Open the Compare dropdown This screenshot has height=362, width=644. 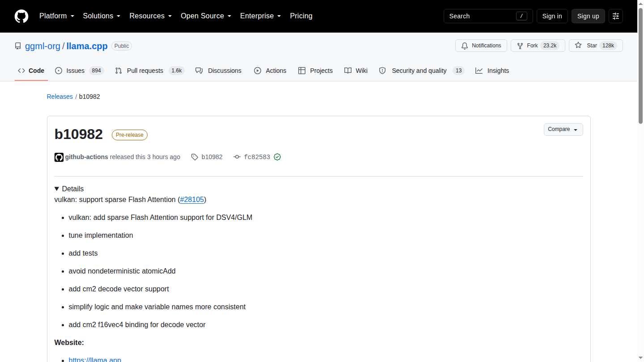click(563, 130)
